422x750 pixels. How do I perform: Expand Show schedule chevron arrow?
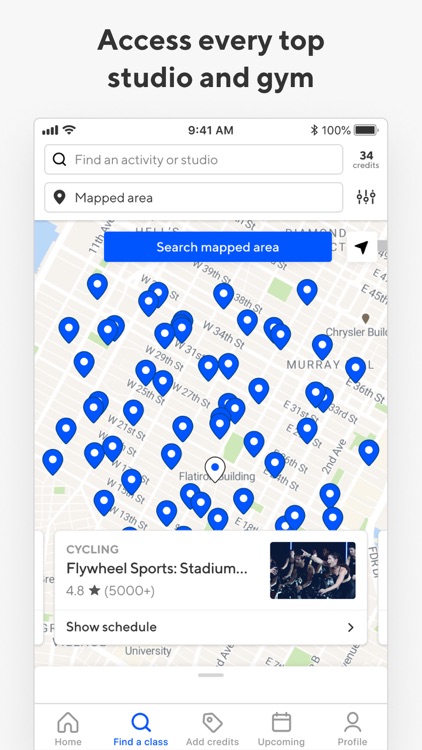coord(351,627)
